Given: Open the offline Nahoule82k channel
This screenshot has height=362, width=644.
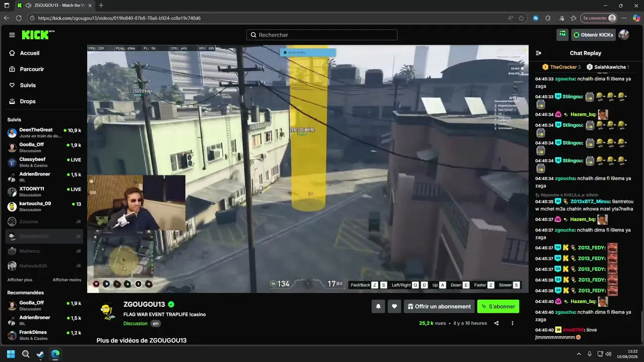Looking at the screenshot, I should tap(44, 266).
